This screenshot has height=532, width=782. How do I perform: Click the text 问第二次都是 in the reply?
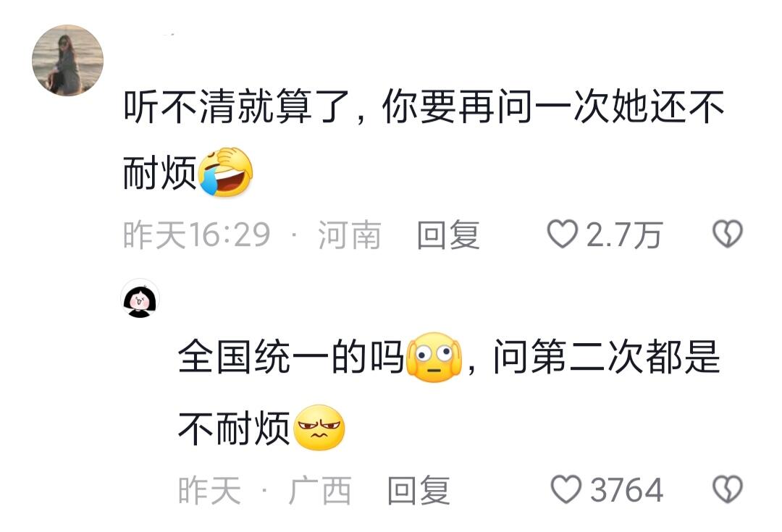point(607,357)
